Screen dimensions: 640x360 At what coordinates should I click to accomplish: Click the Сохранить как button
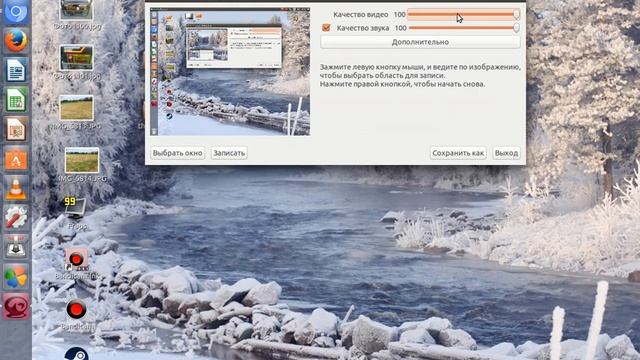click(x=458, y=153)
